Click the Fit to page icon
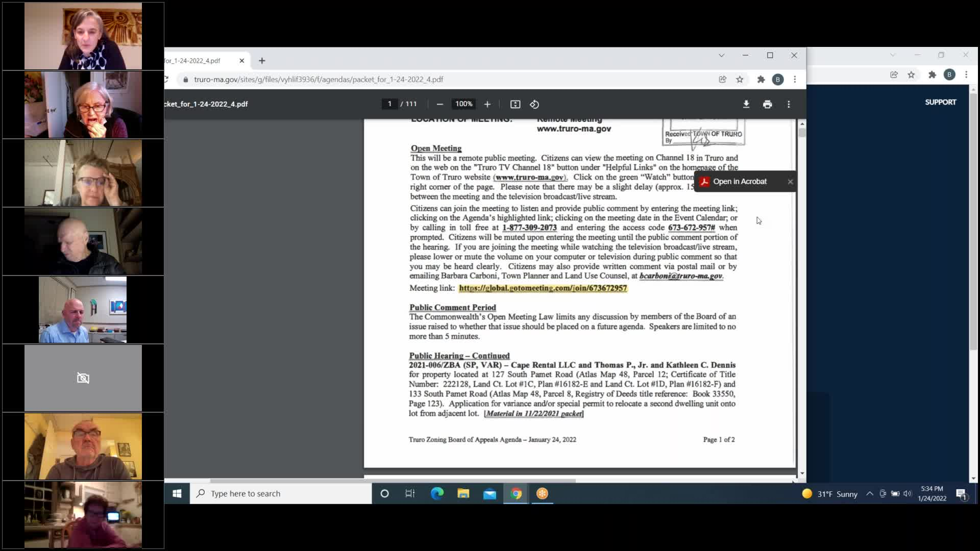Viewport: 980px width, 551px height. point(515,104)
